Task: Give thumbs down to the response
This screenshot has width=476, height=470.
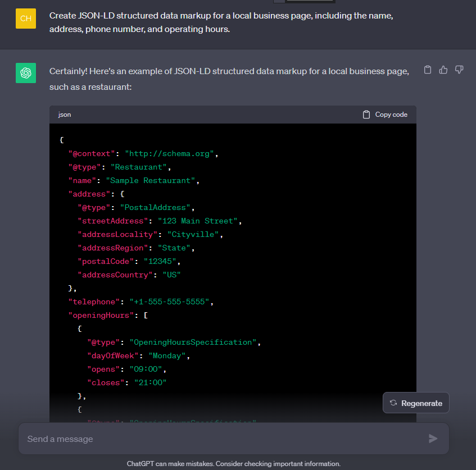Action: click(459, 70)
